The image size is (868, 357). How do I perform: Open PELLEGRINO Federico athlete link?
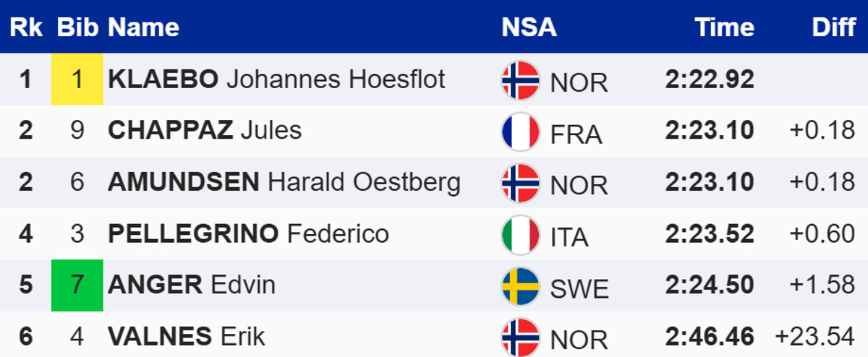(x=248, y=233)
